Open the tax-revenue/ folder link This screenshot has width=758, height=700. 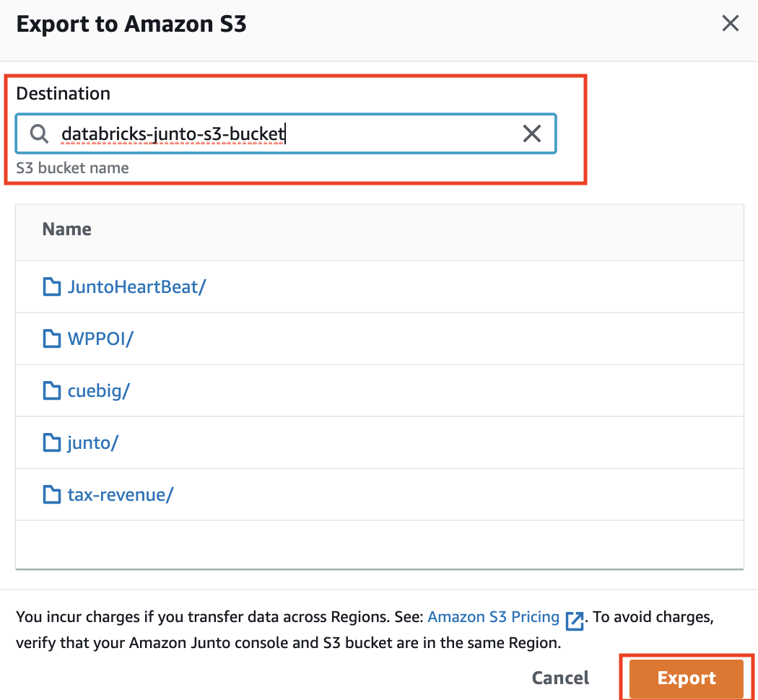pos(121,494)
